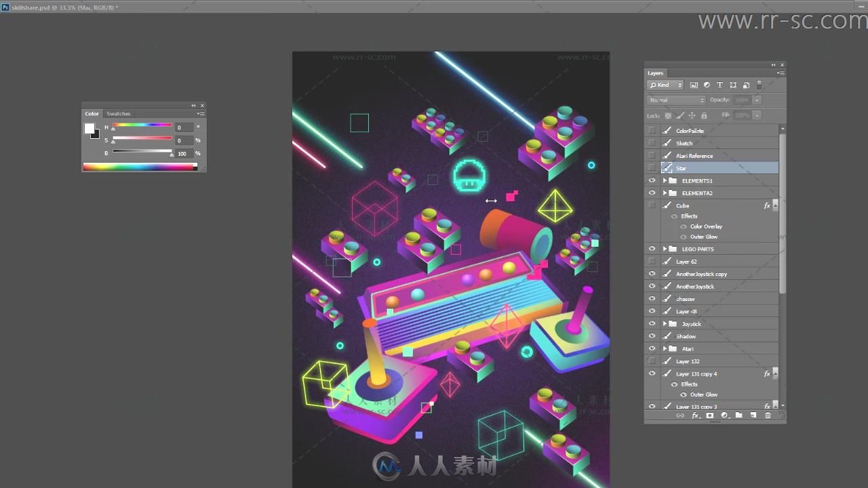Filter layers by smart object icon
Image resolution: width=868 pixels, height=488 pixels.
coord(746,85)
